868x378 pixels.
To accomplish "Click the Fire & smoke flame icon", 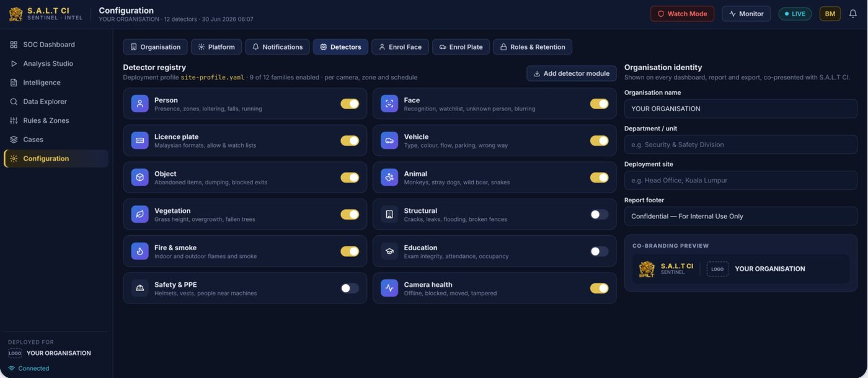I will (139, 251).
